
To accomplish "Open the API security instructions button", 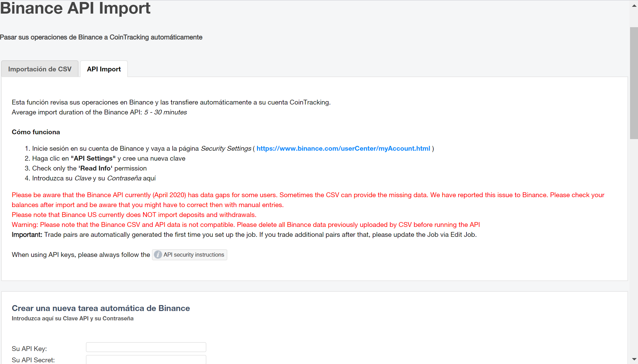I will (194, 255).
